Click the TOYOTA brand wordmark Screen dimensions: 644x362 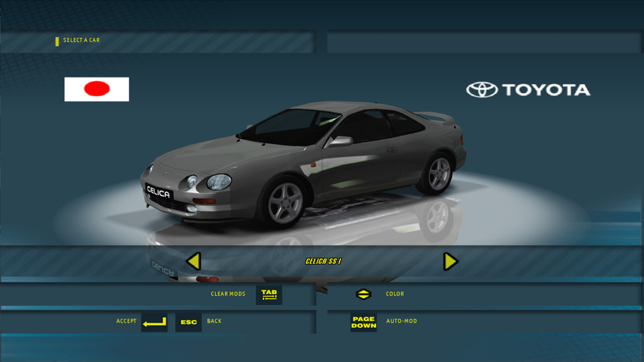pos(546,90)
